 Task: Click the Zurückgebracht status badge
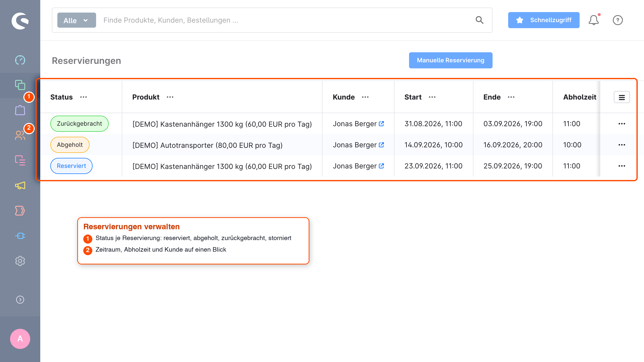click(79, 124)
